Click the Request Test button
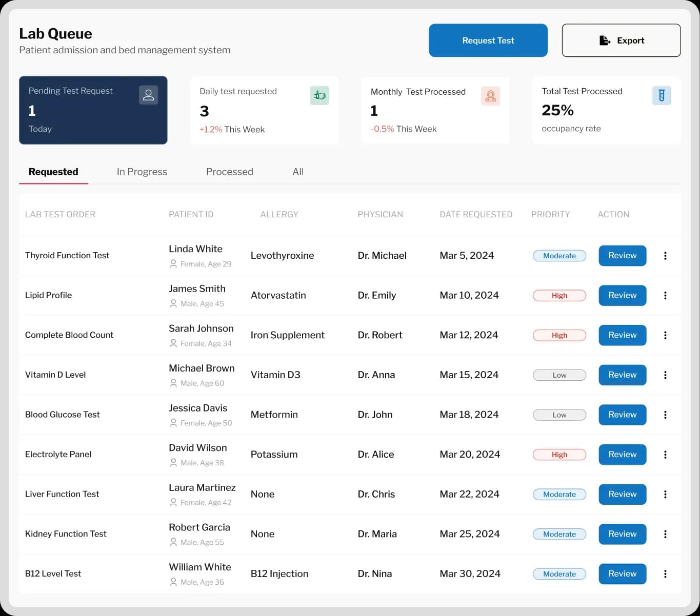 coord(488,40)
